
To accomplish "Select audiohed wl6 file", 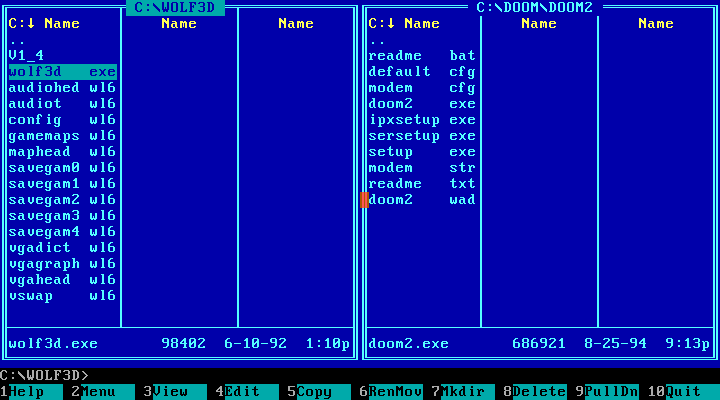I will 62,88.
